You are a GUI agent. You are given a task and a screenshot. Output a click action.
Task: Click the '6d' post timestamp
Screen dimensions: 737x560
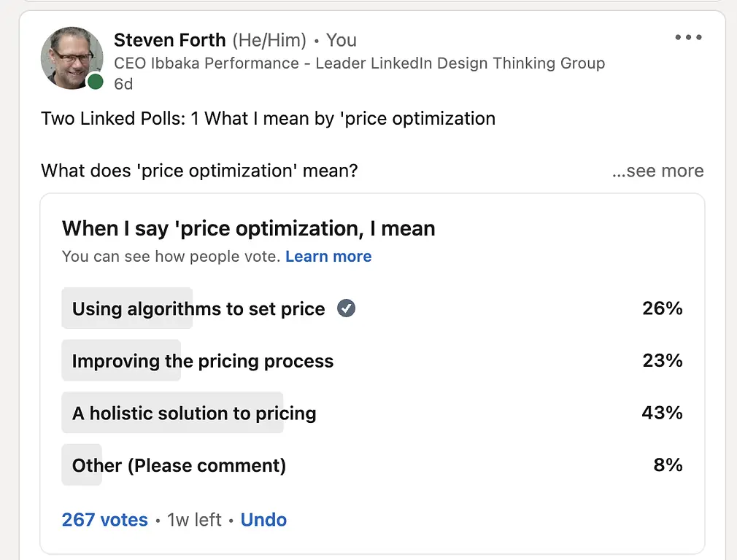(123, 84)
